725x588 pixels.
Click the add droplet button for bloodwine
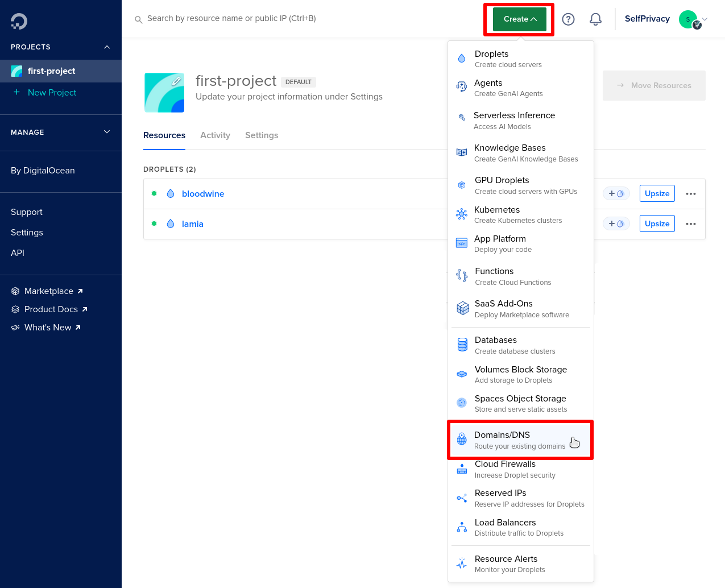pyautogui.click(x=616, y=194)
